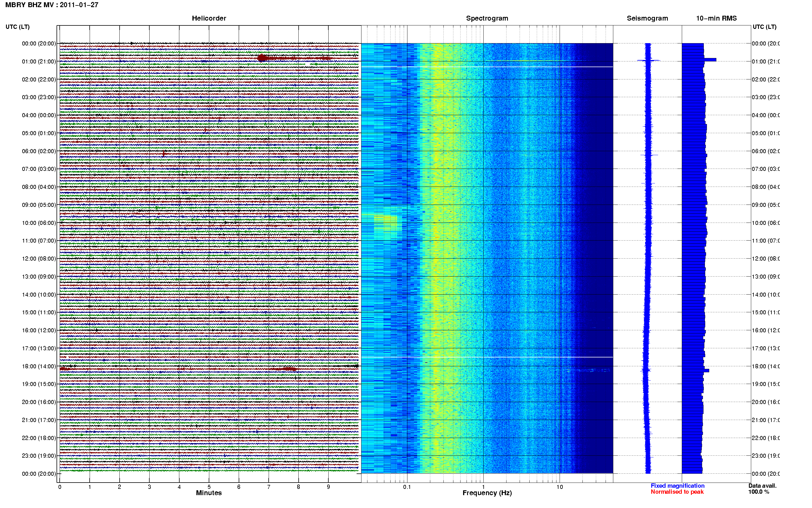The image size is (812, 508).
Task: Click the left '12:00 (08:00)' time label
Action: pyautogui.click(x=39, y=258)
